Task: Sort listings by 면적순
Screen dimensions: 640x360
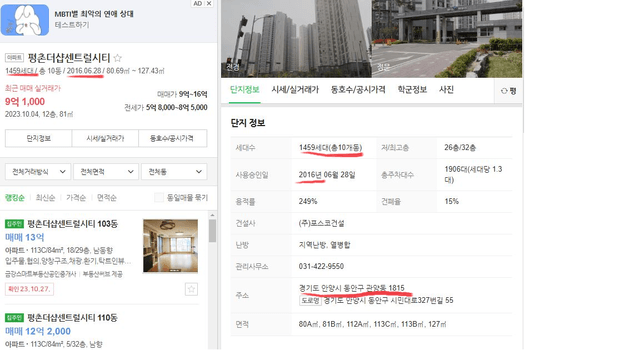Action: (x=107, y=198)
